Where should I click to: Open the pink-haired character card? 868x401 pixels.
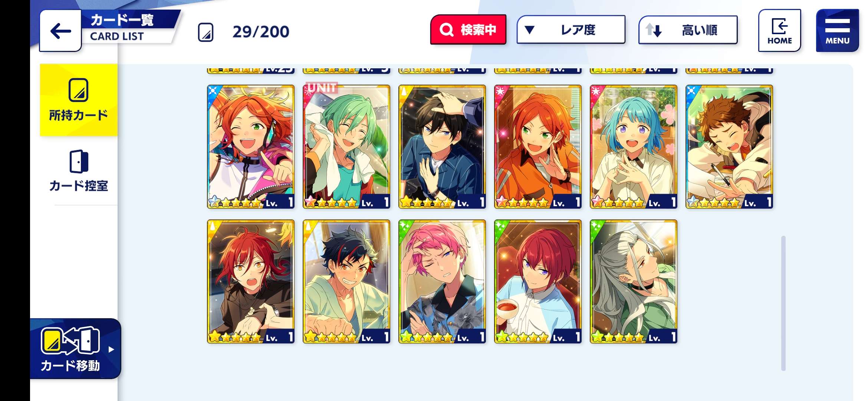tap(442, 281)
